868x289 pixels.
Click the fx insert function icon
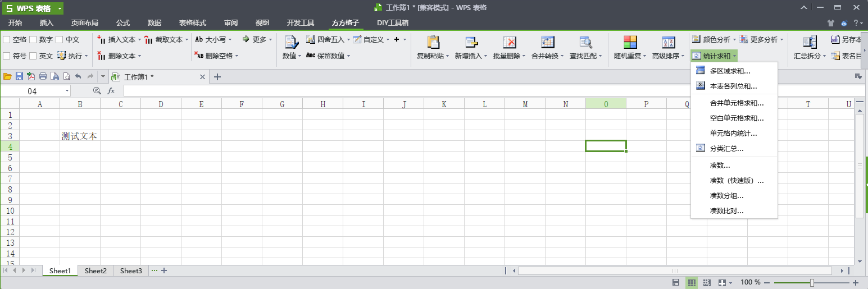click(111, 90)
